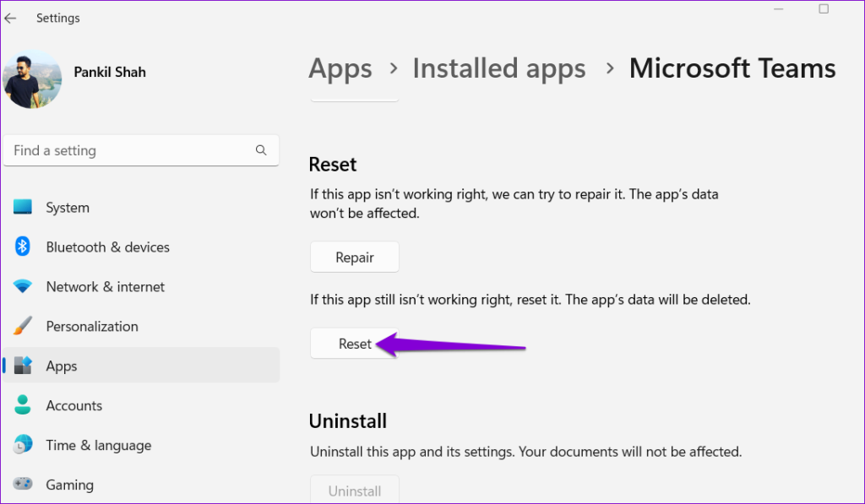Screen dimensions: 865x504
Task: Click the Network & internet Wi-Fi icon
Action: click(24, 286)
